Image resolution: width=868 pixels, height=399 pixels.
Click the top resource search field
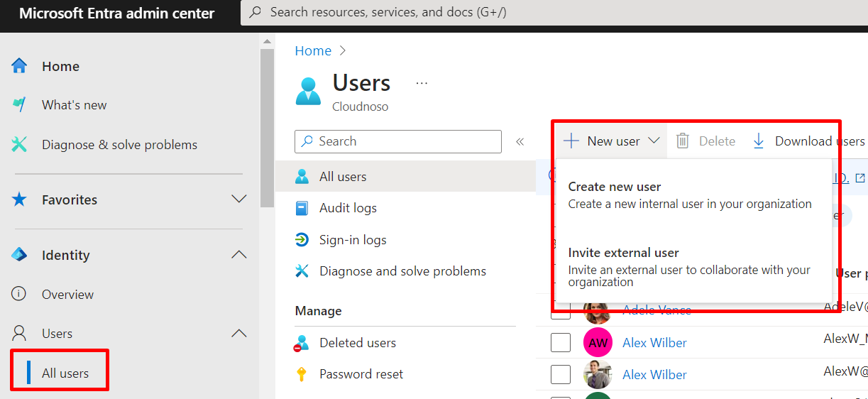click(x=554, y=12)
